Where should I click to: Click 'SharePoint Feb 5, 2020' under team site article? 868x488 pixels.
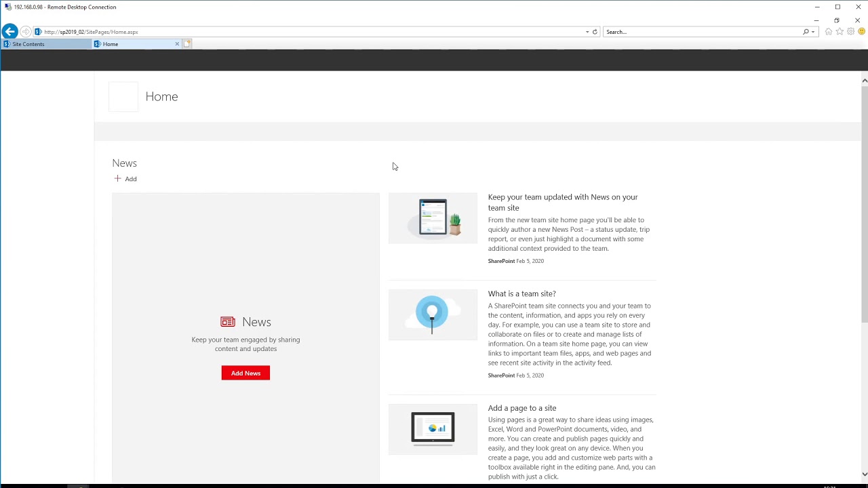tap(516, 375)
